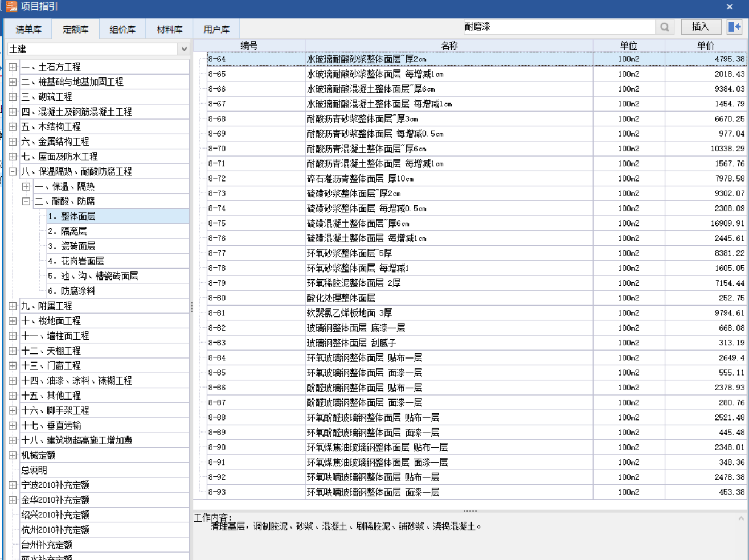Screen dimensions: 749x560
Task: Expand 一、土石方工程 node
Action: [13, 67]
